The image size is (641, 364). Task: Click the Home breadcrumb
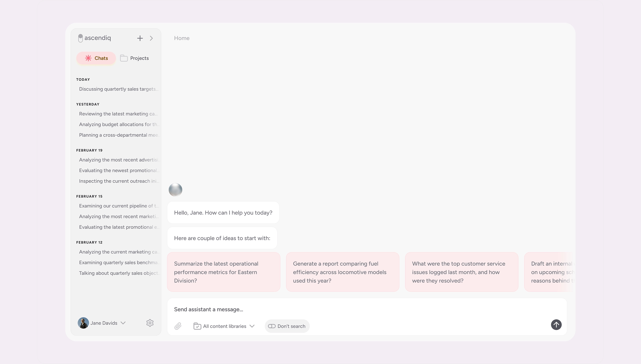(181, 38)
